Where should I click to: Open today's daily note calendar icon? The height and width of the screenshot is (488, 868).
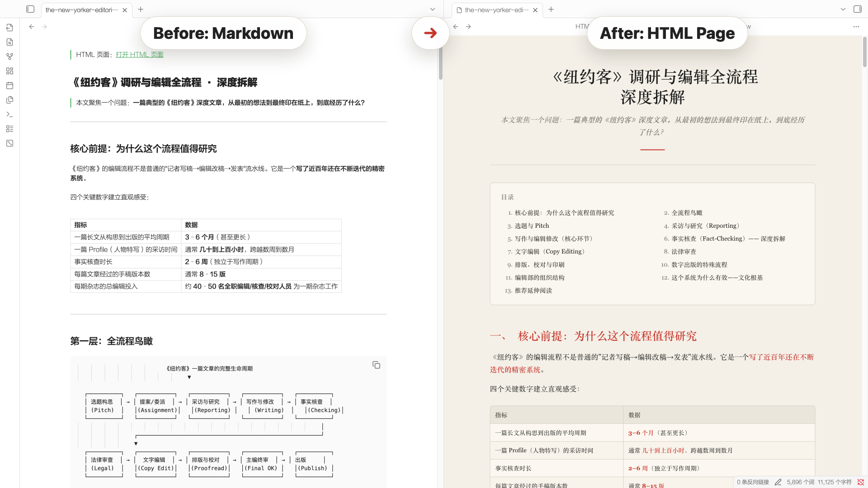(x=9, y=85)
